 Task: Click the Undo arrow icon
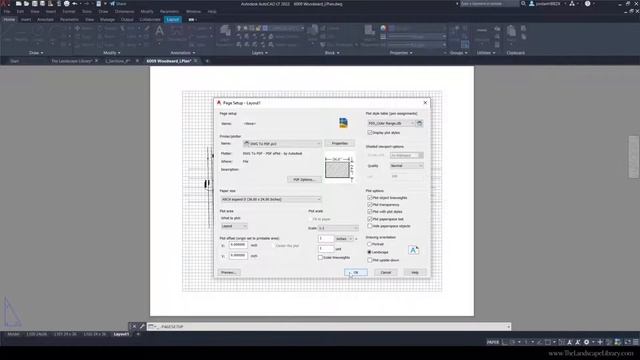tap(75, 4)
